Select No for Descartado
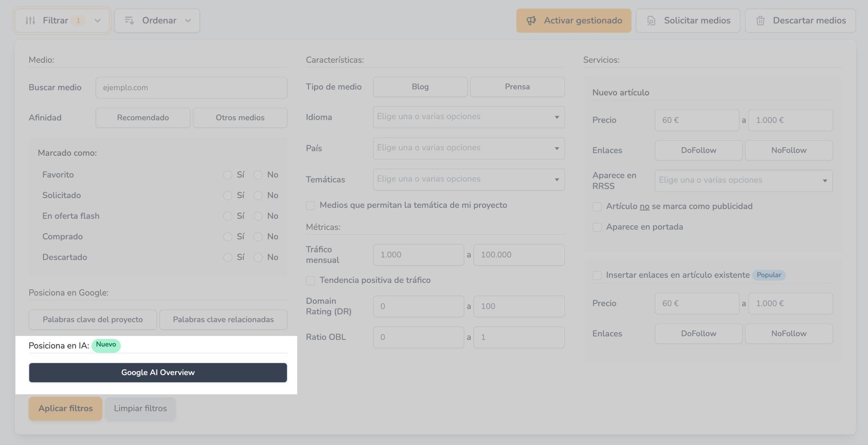This screenshot has height=445, width=868. 258,257
